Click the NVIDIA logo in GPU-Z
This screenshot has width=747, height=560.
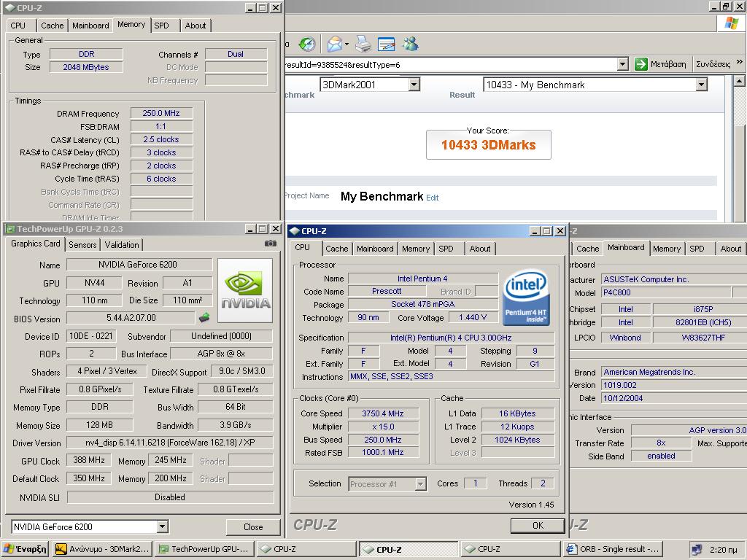tap(245, 290)
